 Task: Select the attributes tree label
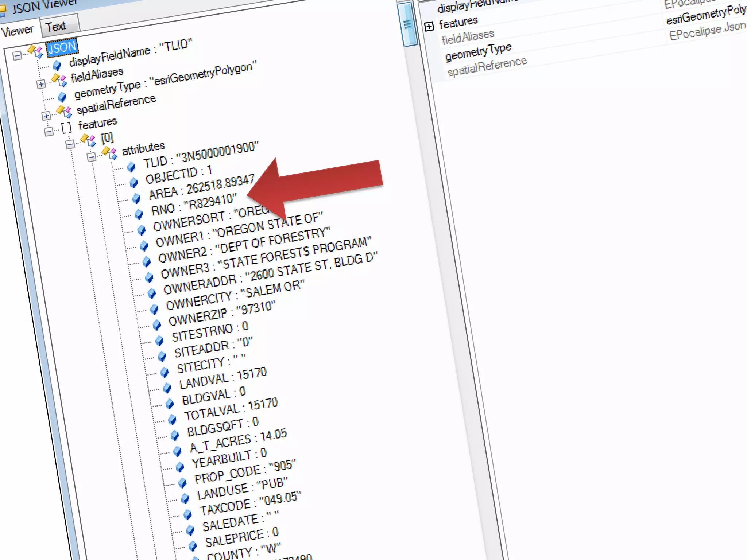[x=143, y=148]
